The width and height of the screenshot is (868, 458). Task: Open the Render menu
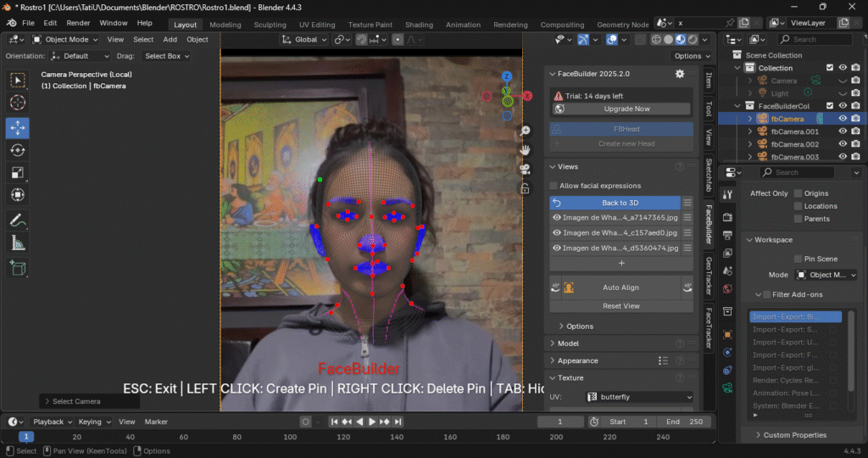click(78, 23)
